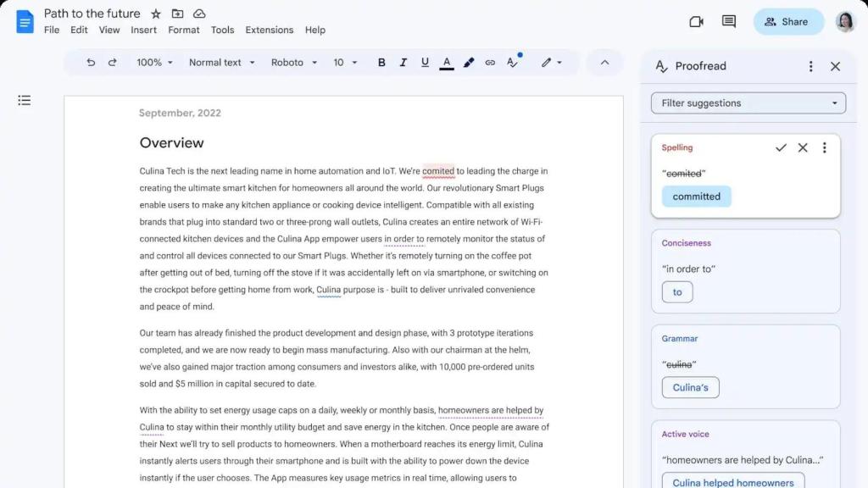This screenshot has height=488, width=868.
Task: Open the font family dropdown showing Roboto
Action: [293, 62]
